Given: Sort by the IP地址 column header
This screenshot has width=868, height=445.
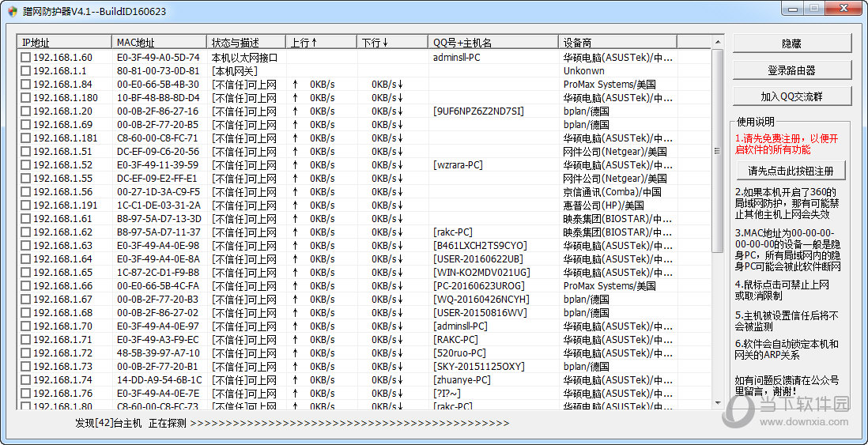Looking at the screenshot, I should (65, 43).
